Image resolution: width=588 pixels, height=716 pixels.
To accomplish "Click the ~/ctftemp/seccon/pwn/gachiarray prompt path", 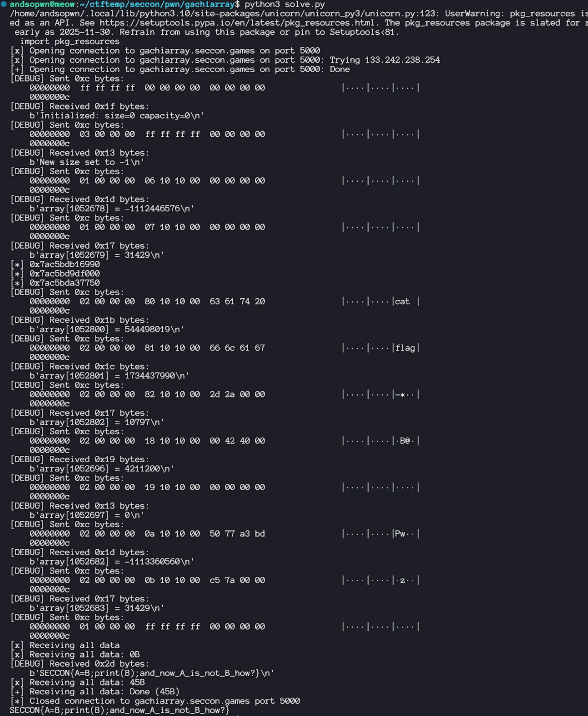I will pos(157,4).
